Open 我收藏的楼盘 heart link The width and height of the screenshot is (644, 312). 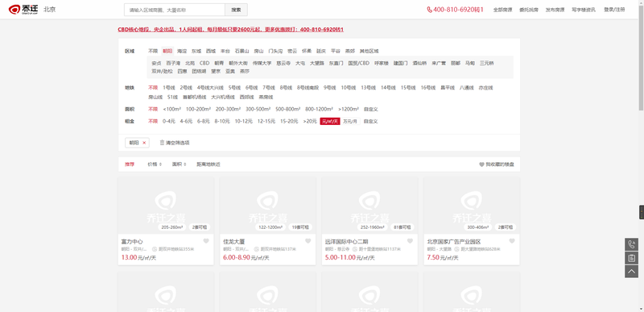496,164
